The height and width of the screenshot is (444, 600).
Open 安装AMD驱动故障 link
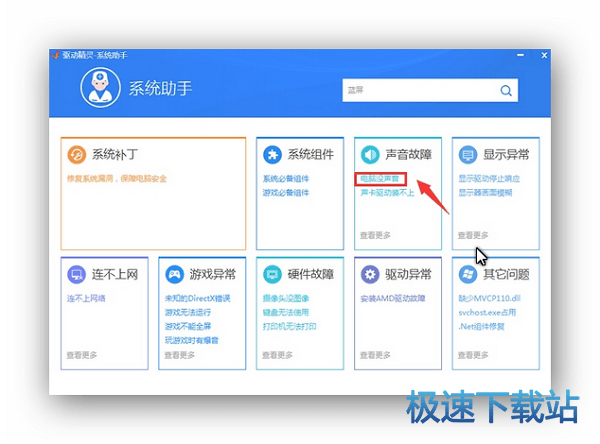pos(393,299)
